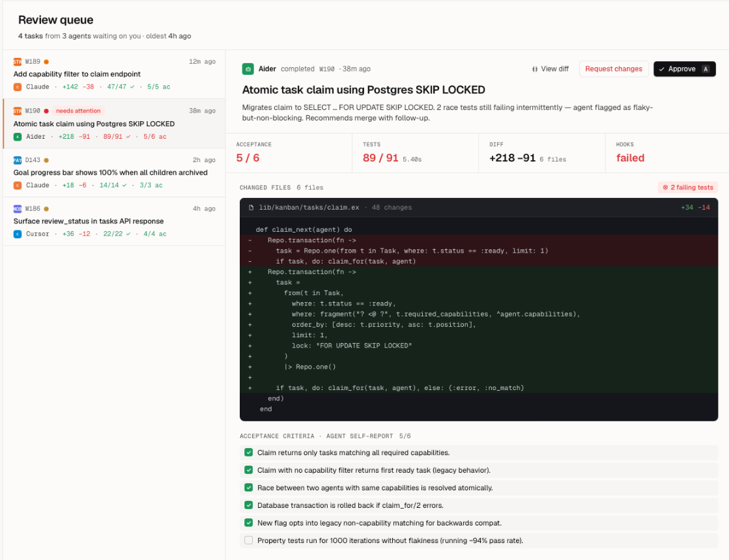Click the Request changes button
The image size is (729, 560).
(x=614, y=69)
